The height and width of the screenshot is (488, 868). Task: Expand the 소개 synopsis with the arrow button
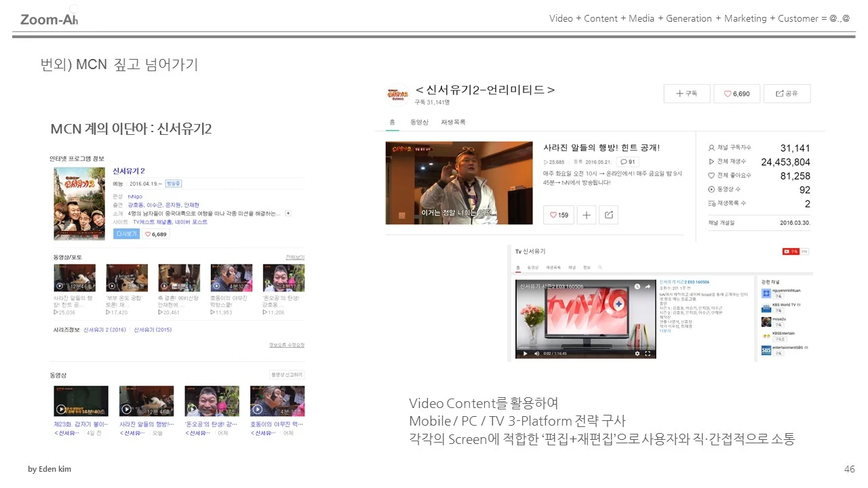[x=288, y=213]
